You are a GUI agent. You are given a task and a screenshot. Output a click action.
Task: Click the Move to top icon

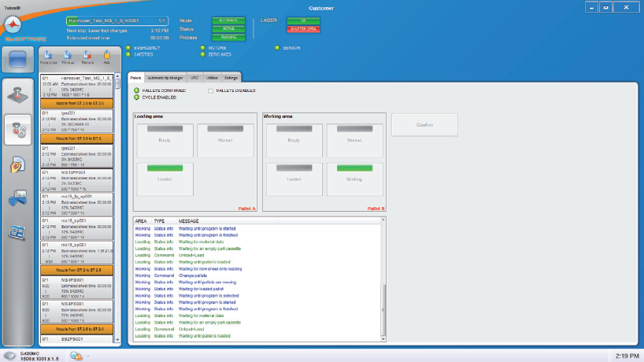click(49, 56)
